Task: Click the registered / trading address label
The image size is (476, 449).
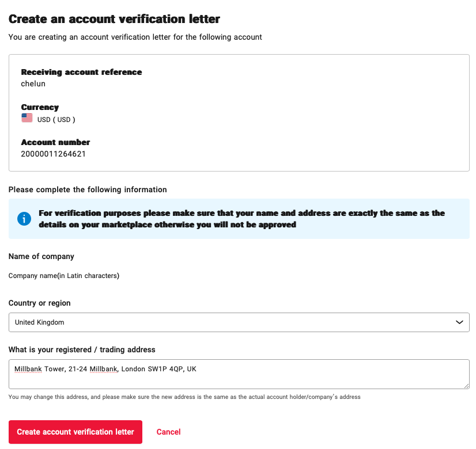Action: pos(82,349)
